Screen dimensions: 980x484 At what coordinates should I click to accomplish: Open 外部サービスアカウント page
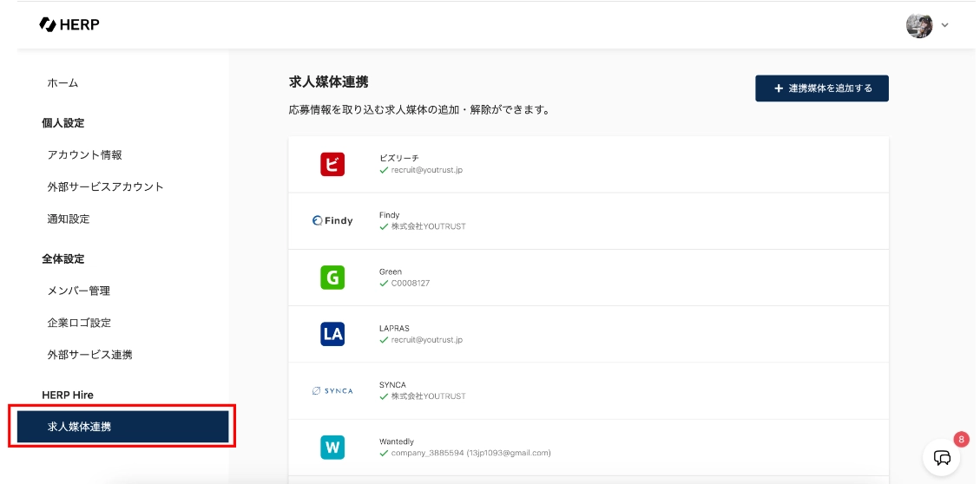click(x=106, y=186)
